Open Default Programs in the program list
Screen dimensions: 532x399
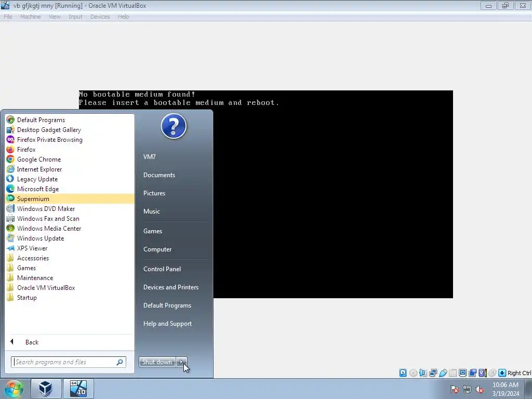click(x=70, y=120)
